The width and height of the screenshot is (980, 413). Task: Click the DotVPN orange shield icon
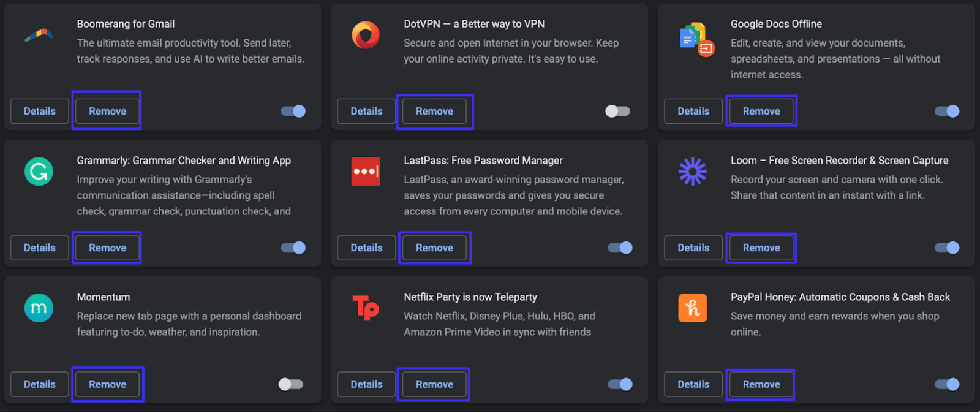(x=366, y=35)
